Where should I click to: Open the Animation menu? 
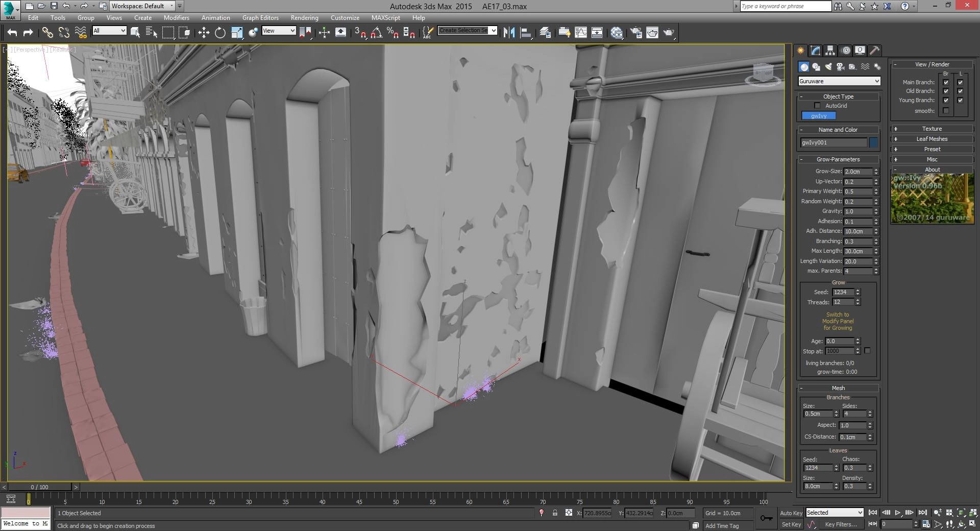215,18
